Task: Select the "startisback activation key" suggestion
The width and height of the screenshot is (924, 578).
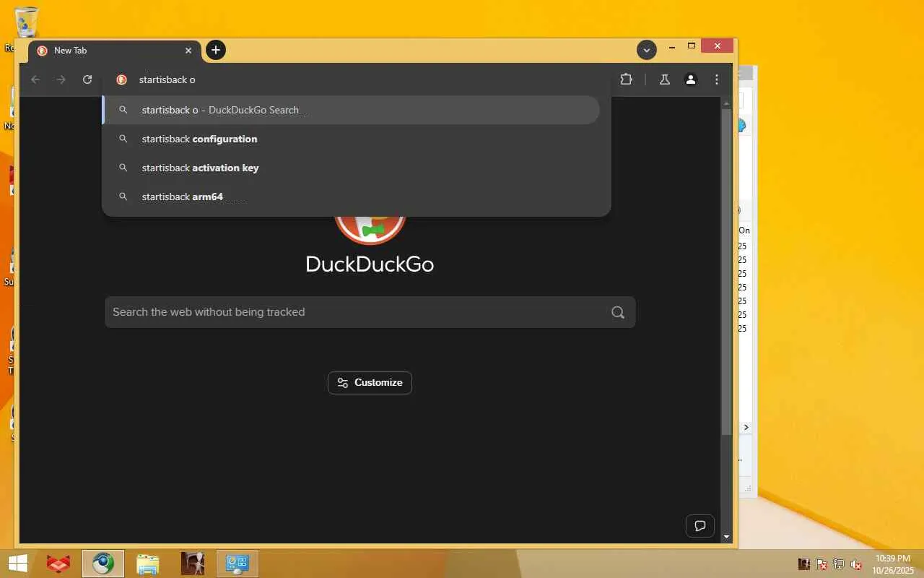Action: 352,168
